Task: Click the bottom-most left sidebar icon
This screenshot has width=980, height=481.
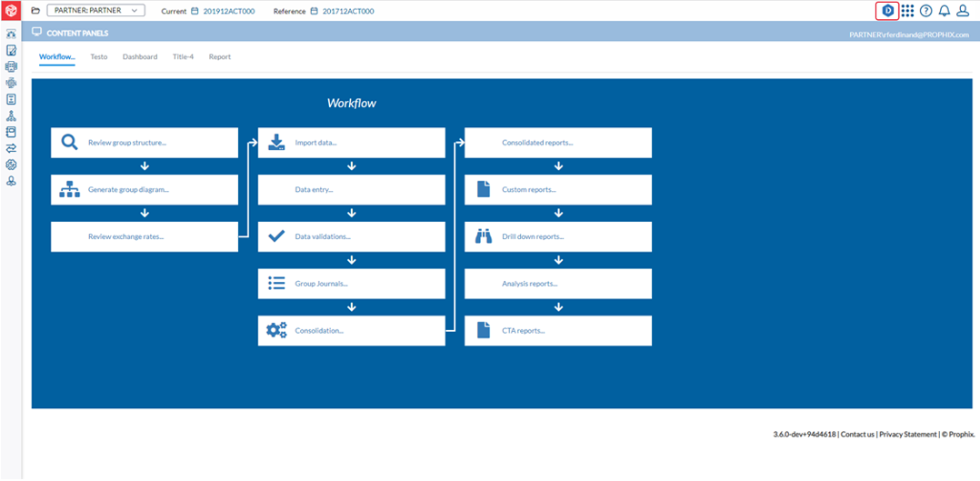Action: (x=11, y=181)
